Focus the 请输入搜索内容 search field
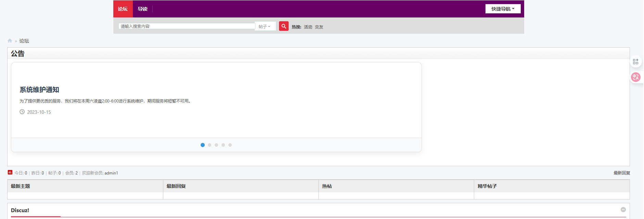Image resolution: width=644 pixels, height=219 pixels. pos(187,26)
